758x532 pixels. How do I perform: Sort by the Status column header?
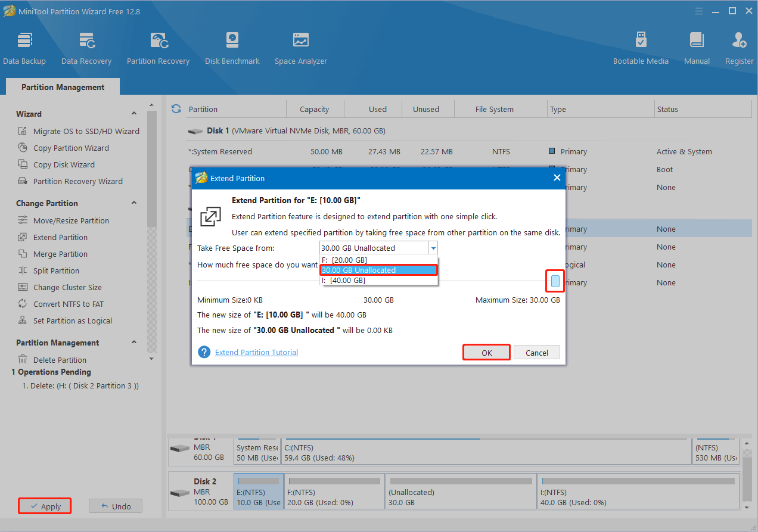coord(703,109)
